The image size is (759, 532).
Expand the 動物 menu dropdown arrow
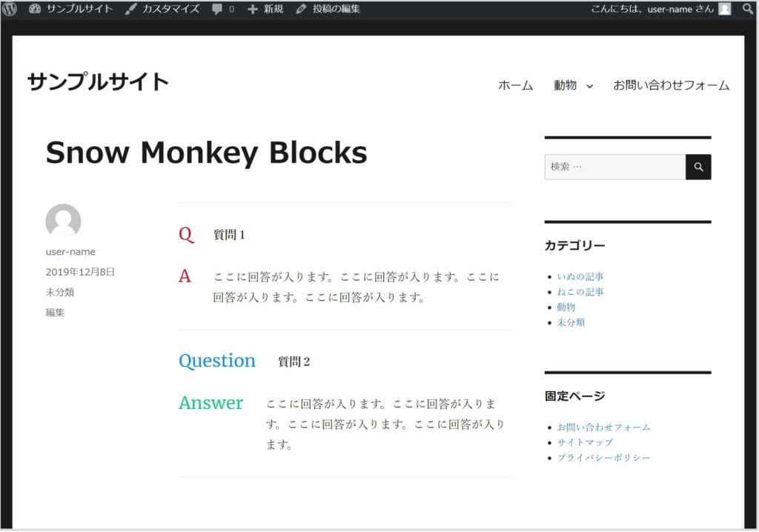(590, 86)
